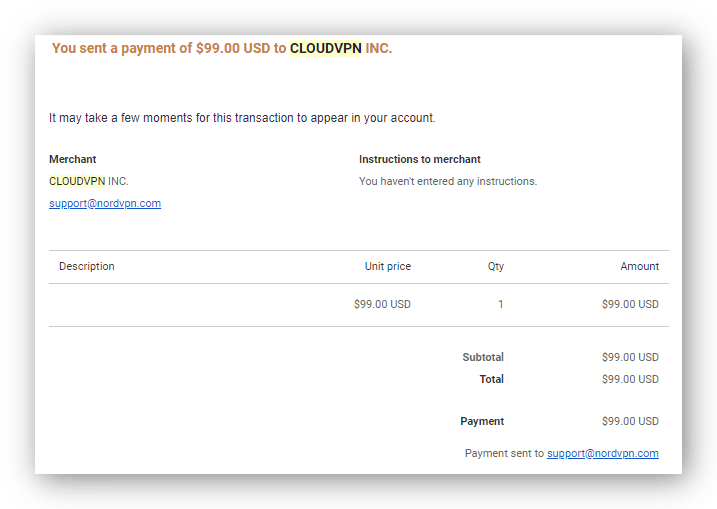Click the Total $99.00 USD value

point(630,379)
